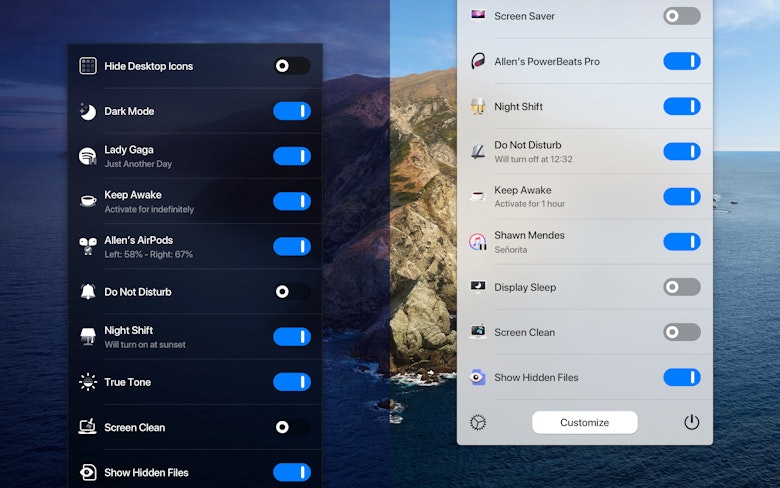Viewport: 780px width, 488px height.
Task: Click the Screen Clean icon in light panel
Action: [x=478, y=332]
